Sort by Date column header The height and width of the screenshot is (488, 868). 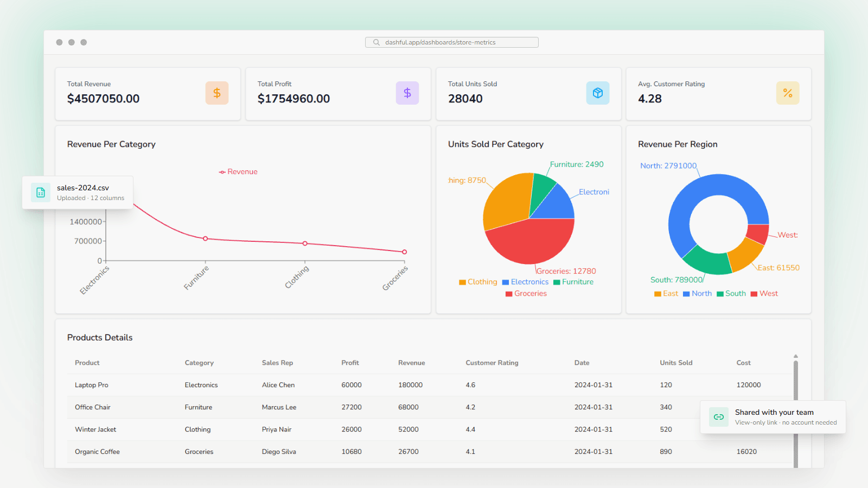click(582, 363)
